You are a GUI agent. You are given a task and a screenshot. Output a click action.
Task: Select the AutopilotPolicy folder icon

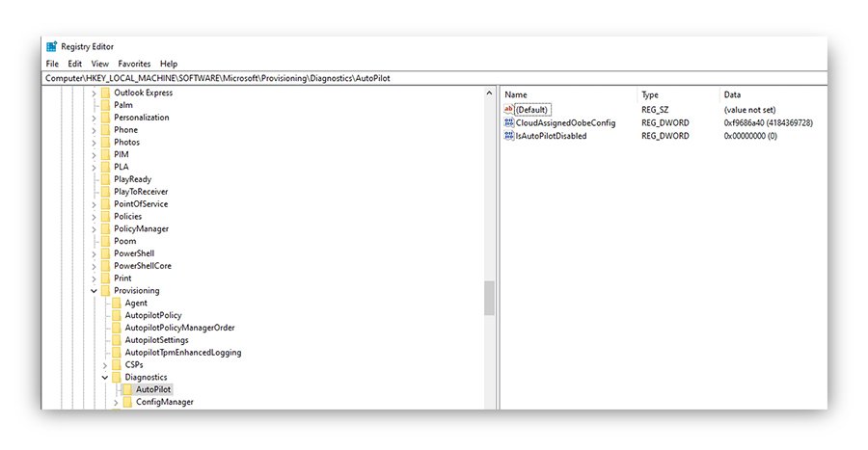(x=117, y=315)
